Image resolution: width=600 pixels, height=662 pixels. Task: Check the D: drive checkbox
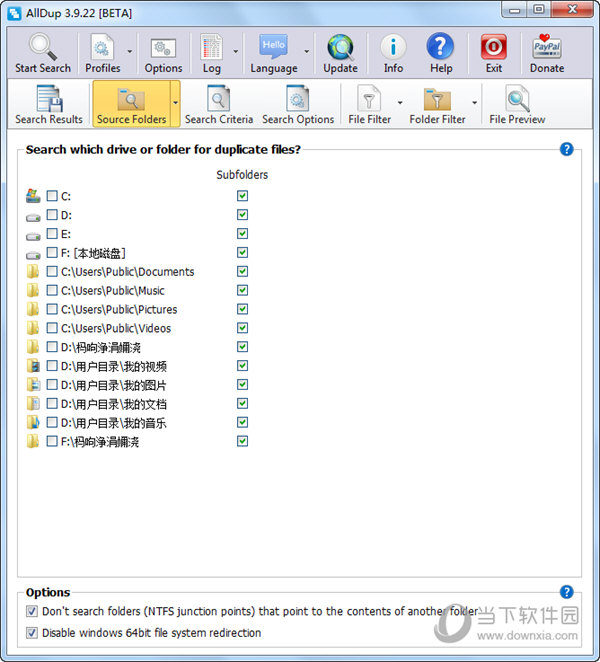tap(52, 214)
